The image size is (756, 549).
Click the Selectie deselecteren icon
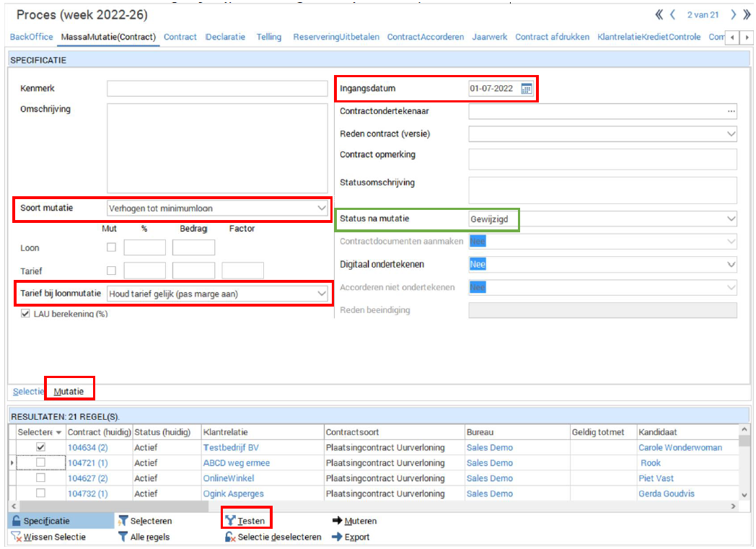coord(230,537)
